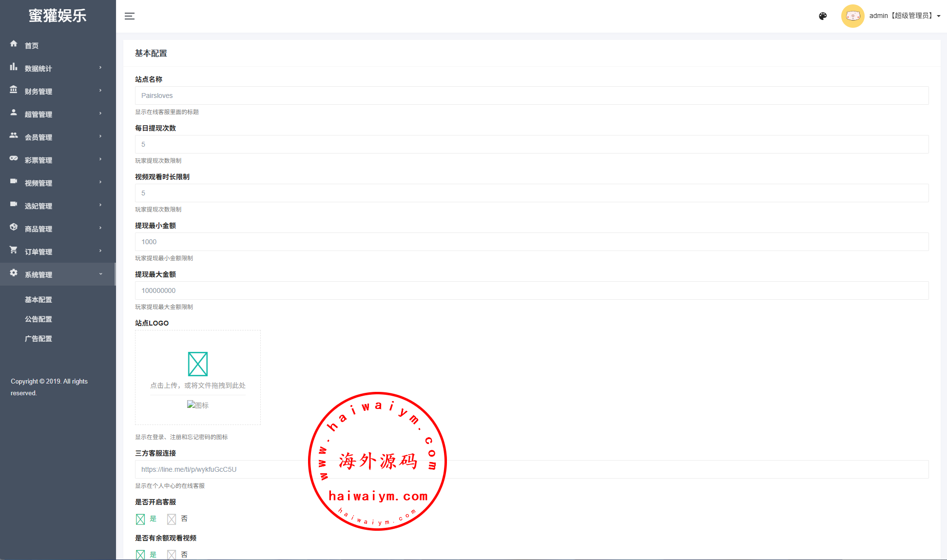947x560 pixels.
Task: Open the 广告配置 submenu item
Action: pyautogui.click(x=39, y=339)
